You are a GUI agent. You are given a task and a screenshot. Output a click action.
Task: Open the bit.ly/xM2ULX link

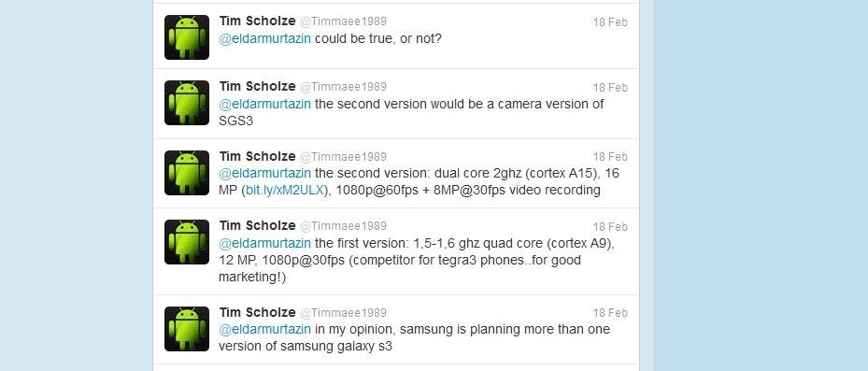(284, 191)
